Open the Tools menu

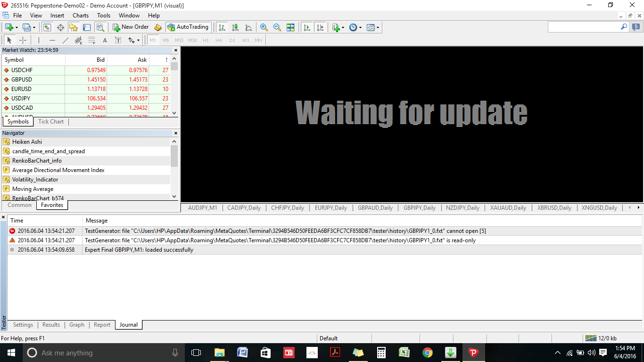104,16
